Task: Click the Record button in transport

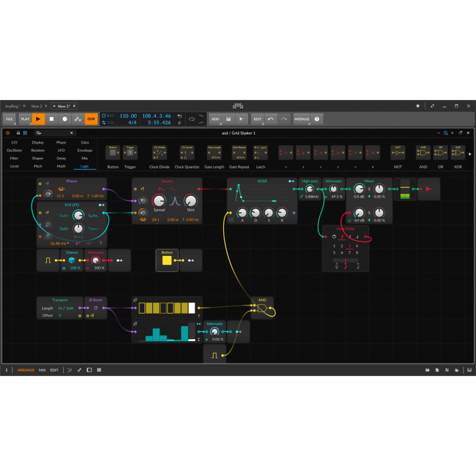Action: [x=65, y=119]
